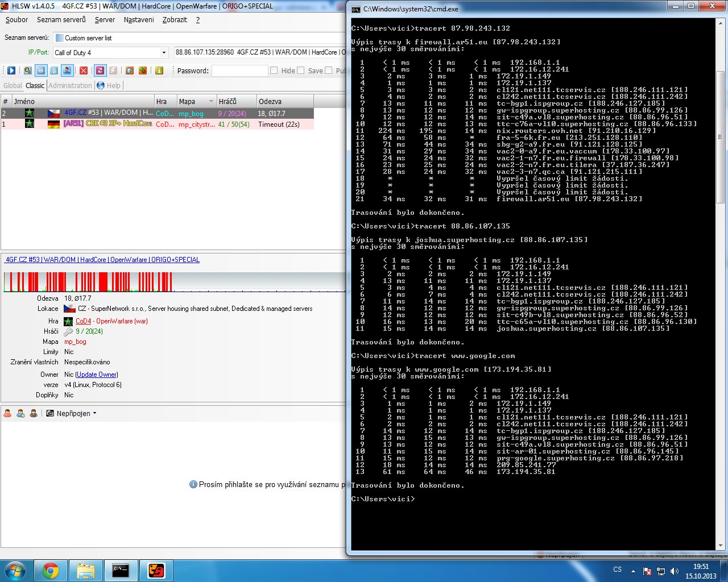Open the ? help menu
The width and height of the screenshot is (728, 582).
[198, 20]
